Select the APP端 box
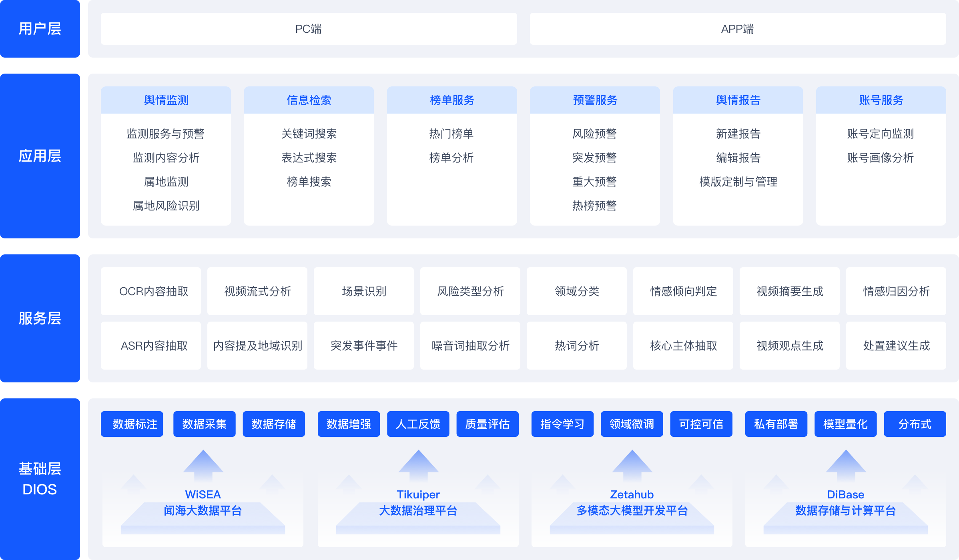The height and width of the screenshot is (560, 959). 738,29
